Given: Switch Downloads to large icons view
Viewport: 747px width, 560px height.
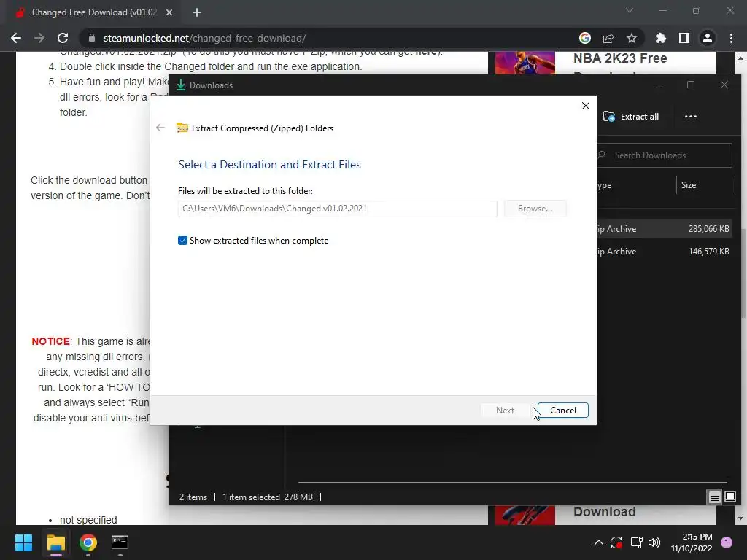Looking at the screenshot, I should 729,497.
